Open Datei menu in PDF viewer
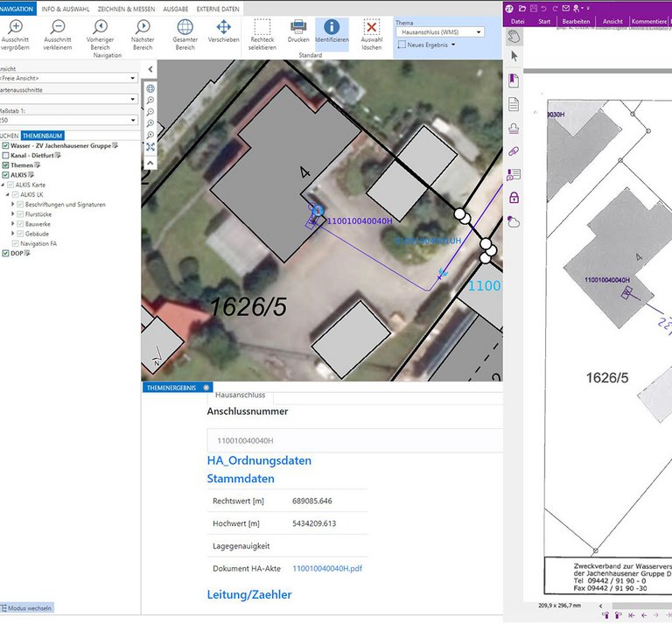672x624 pixels. click(x=517, y=21)
